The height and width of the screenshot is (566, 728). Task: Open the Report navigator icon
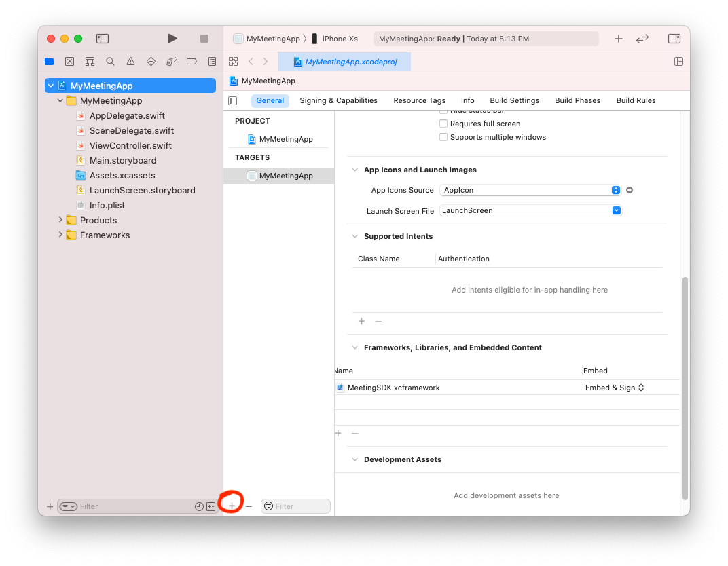click(x=212, y=61)
